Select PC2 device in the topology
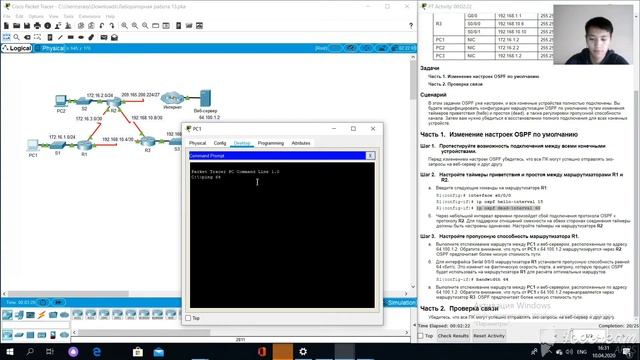Screen dimensions: 640x360 click(x=61, y=100)
